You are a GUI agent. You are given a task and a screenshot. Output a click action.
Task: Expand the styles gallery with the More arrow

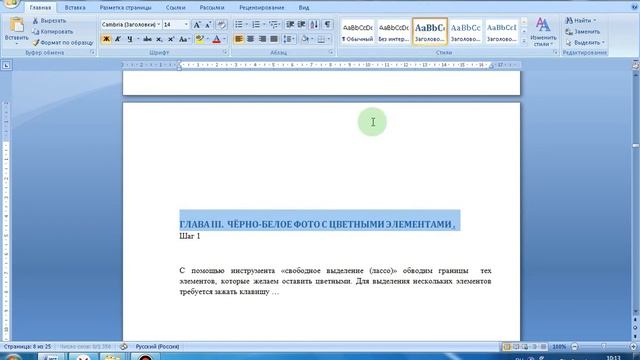point(524,41)
